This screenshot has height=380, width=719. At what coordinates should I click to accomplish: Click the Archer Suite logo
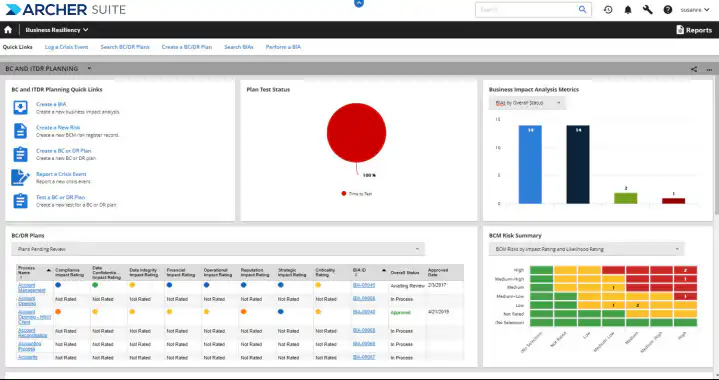click(66, 10)
